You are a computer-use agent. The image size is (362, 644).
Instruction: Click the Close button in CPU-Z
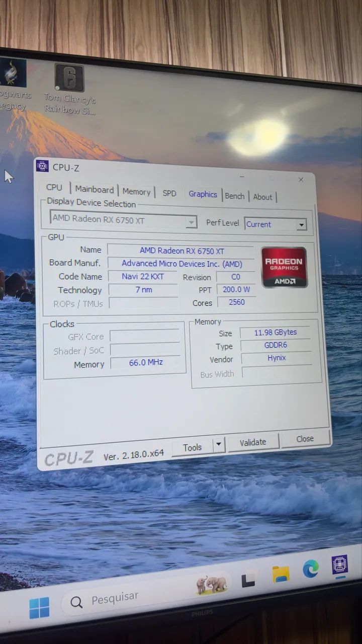pos(305,439)
